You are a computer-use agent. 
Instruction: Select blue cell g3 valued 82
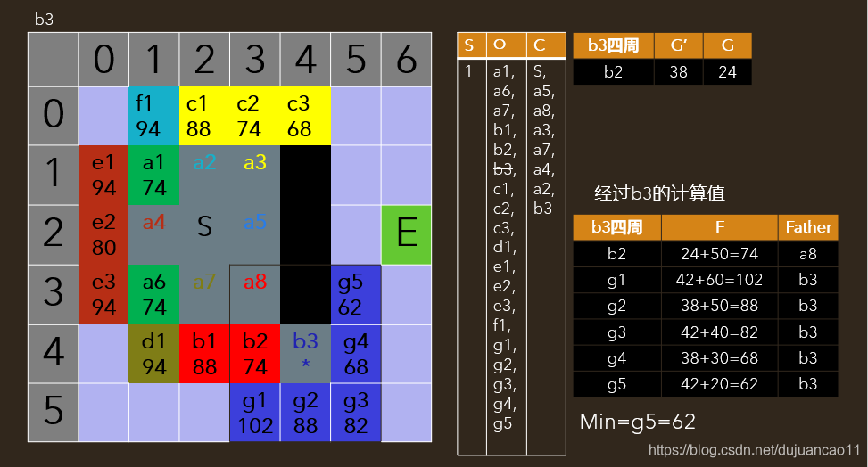(x=356, y=413)
